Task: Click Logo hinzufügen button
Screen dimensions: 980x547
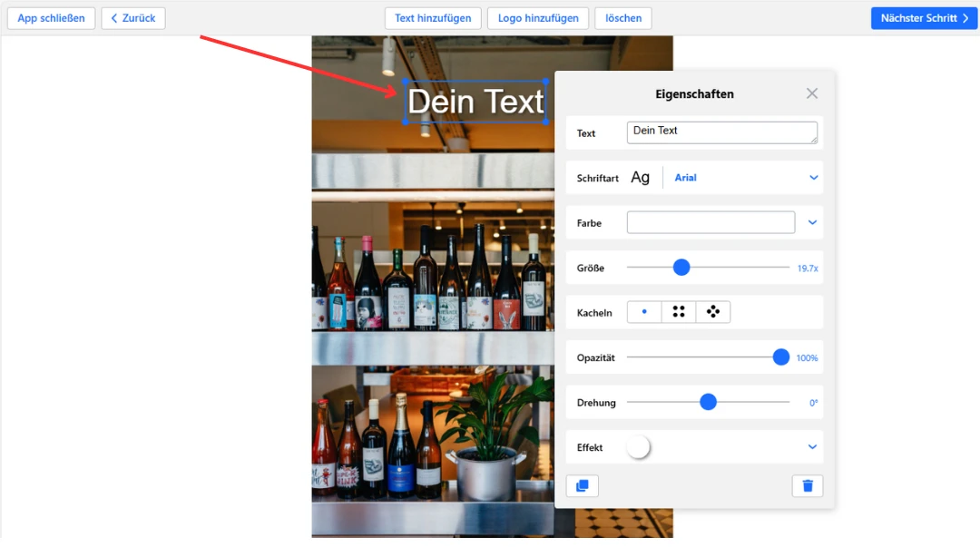Action: (x=538, y=18)
